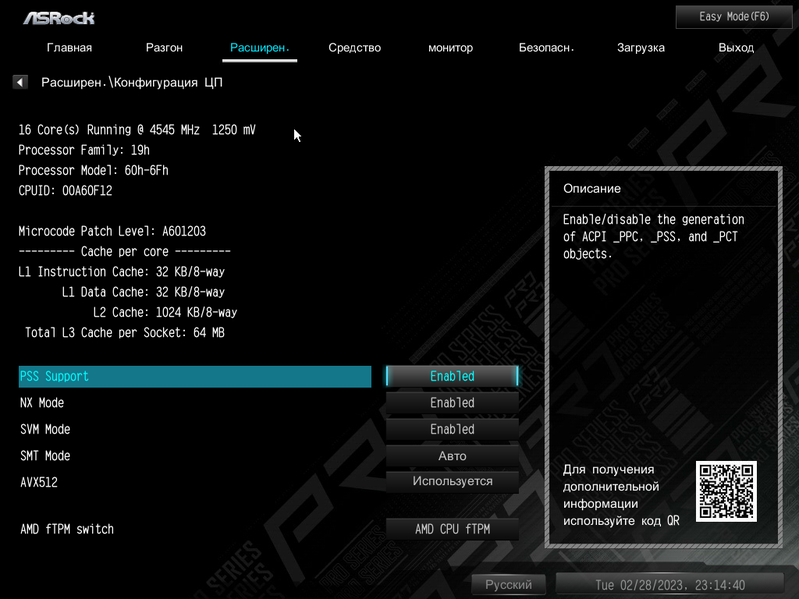Click L2 Cache: 1024 KB/8-way line

click(165, 312)
